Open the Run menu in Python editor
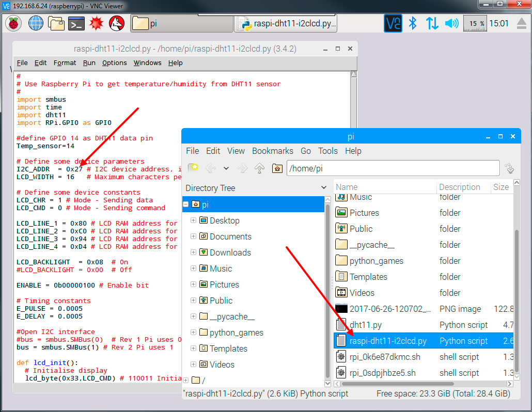 coord(89,62)
